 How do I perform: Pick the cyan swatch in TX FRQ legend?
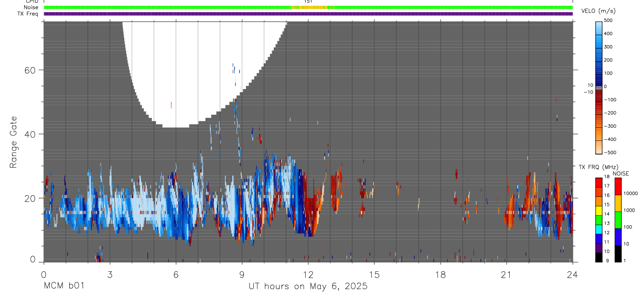pos(599,228)
